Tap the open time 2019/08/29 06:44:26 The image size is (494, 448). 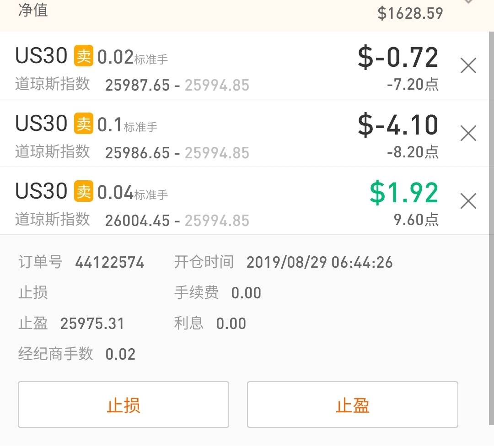click(x=319, y=263)
